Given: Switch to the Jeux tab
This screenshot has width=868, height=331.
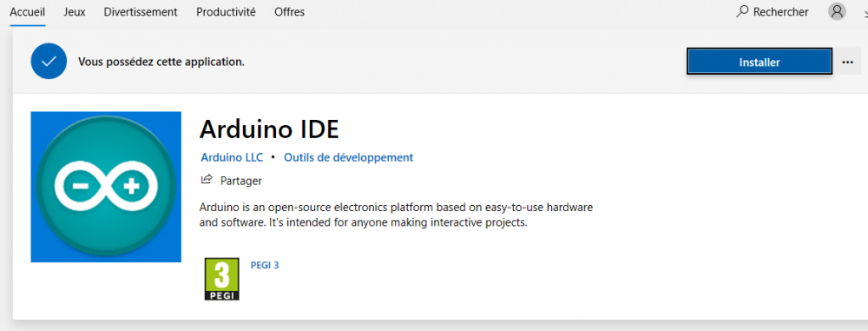Looking at the screenshot, I should (x=75, y=11).
